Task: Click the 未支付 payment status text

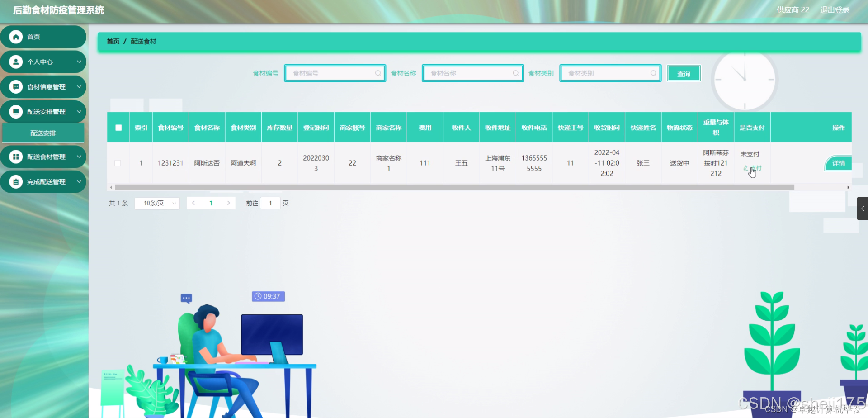Action: point(750,154)
